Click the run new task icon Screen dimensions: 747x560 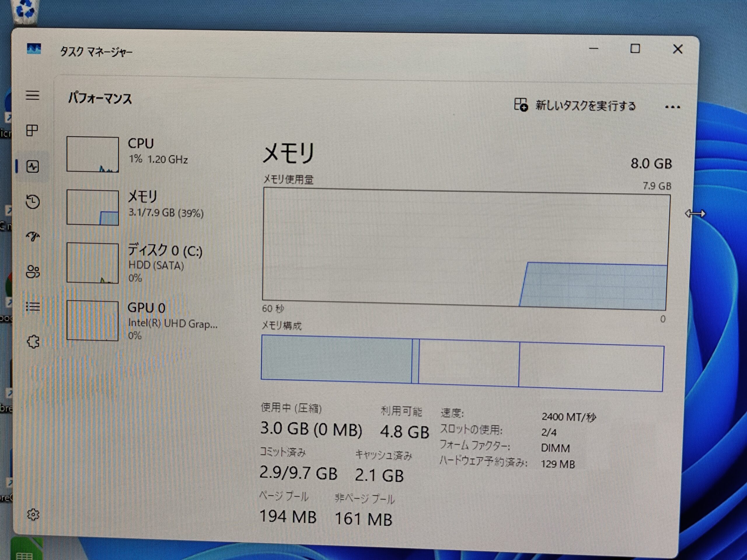click(521, 105)
